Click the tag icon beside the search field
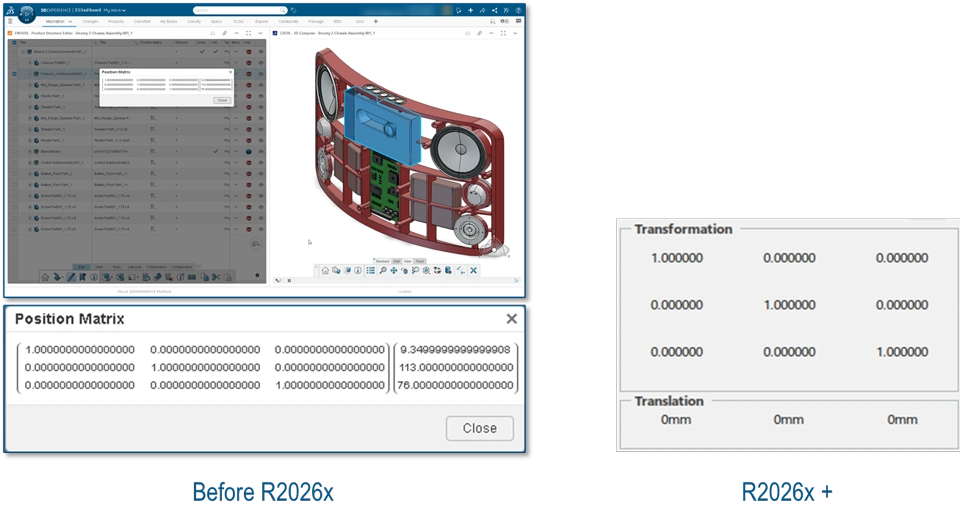960x522 pixels. point(294,10)
